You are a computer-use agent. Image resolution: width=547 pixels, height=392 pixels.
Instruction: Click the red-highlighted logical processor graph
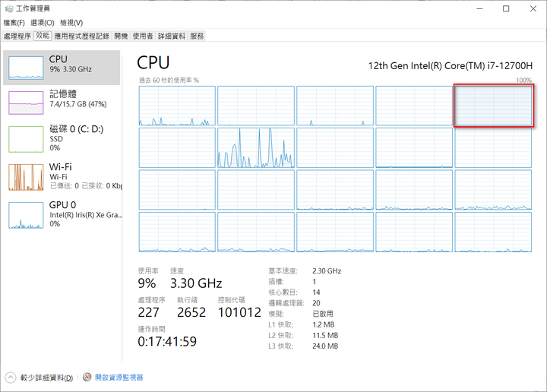(493, 106)
